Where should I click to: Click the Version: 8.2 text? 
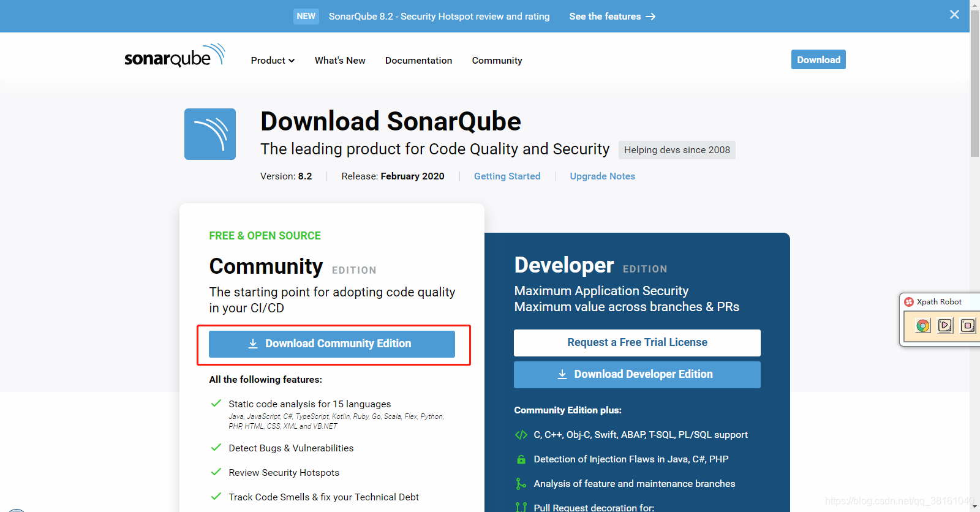click(286, 176)
